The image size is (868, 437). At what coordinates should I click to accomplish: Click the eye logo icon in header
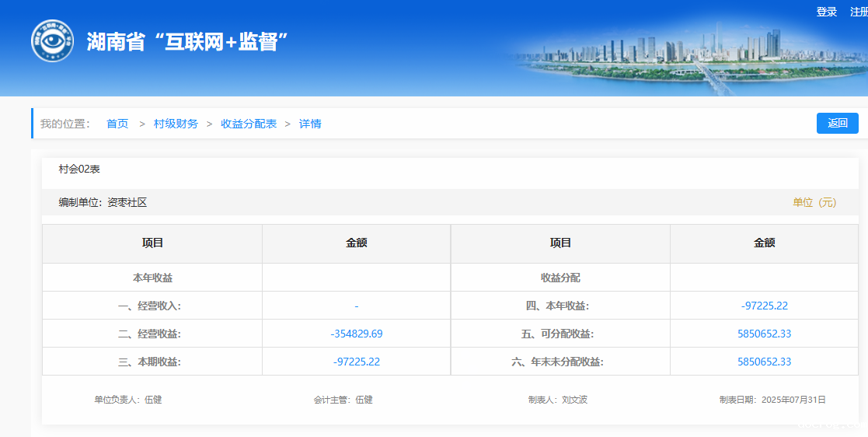52,40
